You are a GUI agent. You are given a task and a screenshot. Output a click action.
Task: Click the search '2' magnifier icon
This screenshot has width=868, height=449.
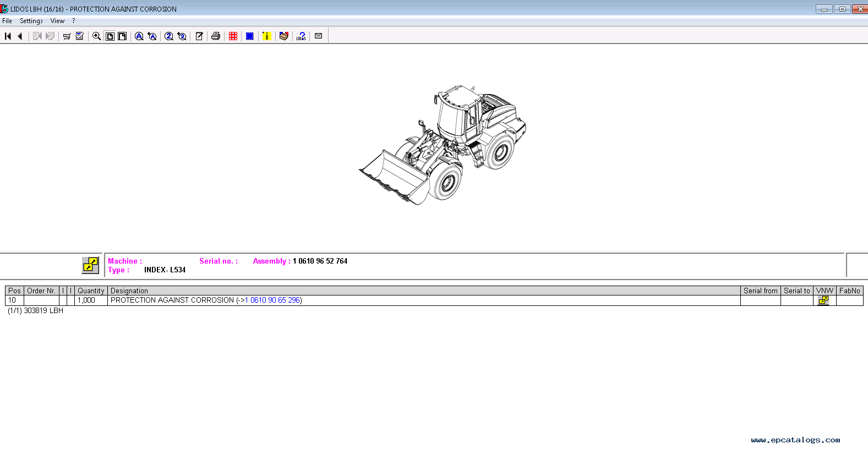coord(169,36)
